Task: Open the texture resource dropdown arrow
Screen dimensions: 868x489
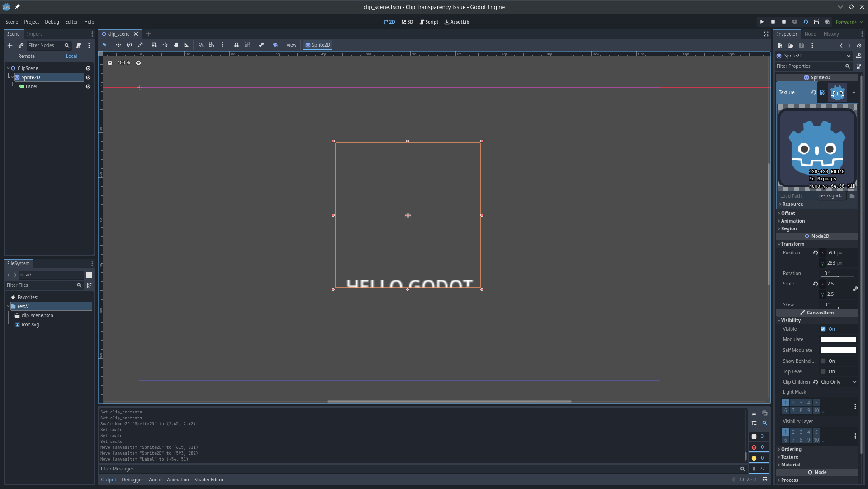Action: (854, 92)
